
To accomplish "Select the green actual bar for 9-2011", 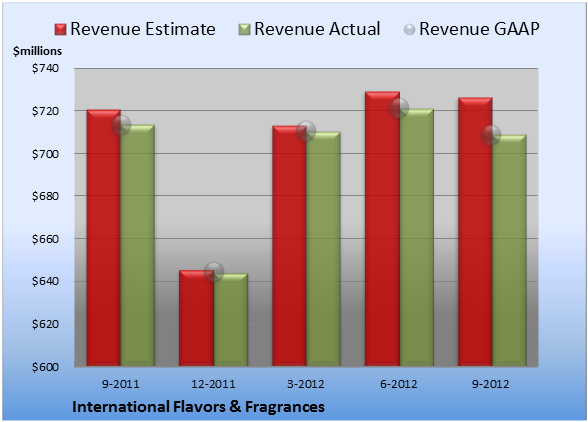I will coord(138,245).
